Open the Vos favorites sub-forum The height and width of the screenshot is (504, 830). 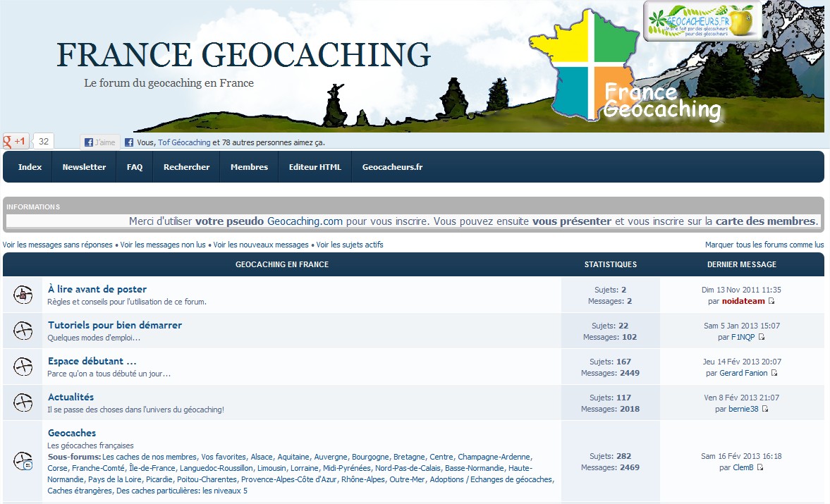(224, 457)
